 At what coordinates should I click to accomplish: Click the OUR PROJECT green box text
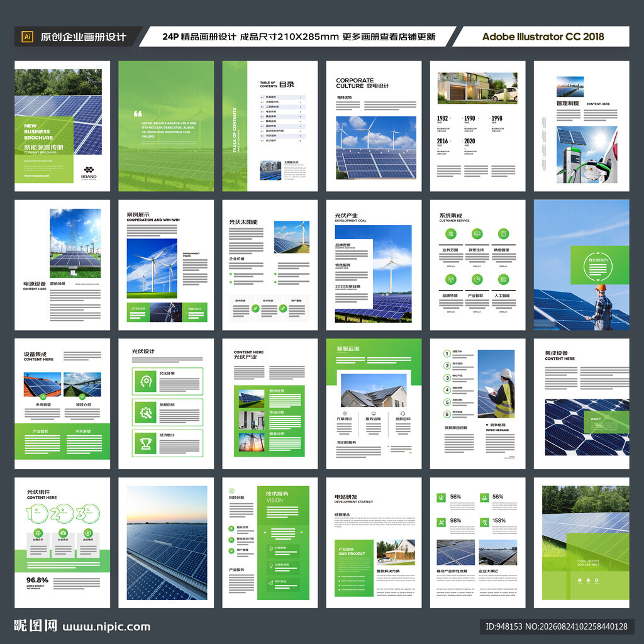[352, 553]
